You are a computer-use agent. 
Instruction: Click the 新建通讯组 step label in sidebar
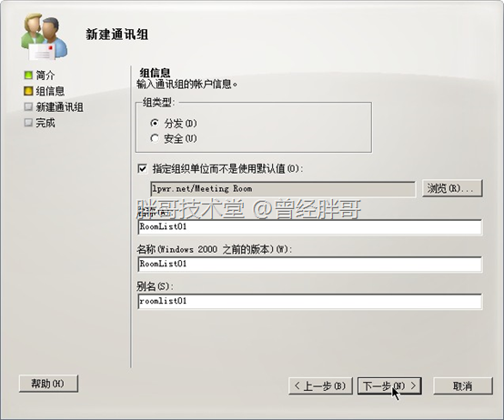(x=59, y=107)
